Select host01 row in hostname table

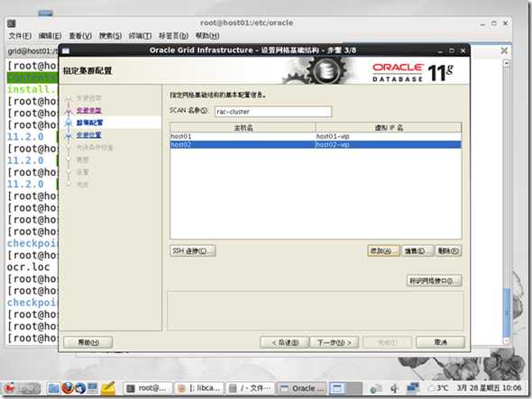pos(316,136)
